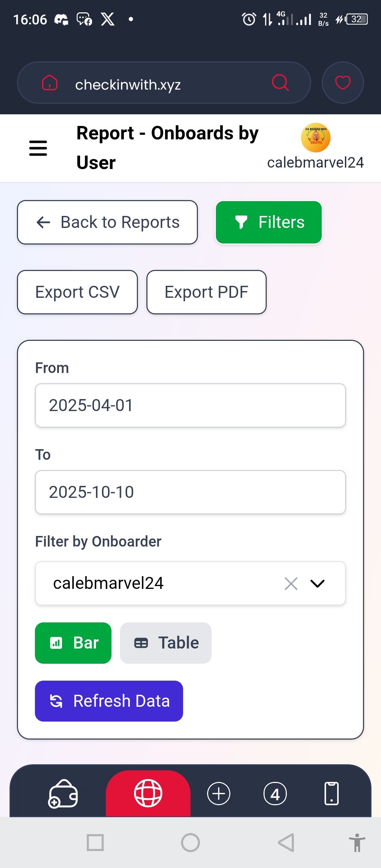Tap the globe browser tab icon

(x=148, y=793)
